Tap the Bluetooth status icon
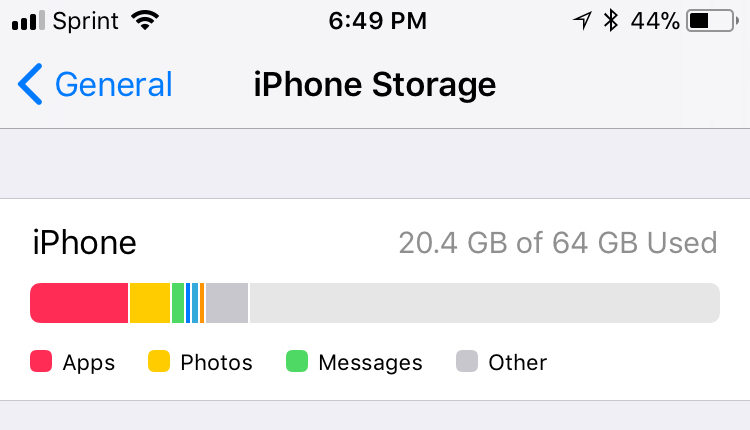Viewport: 750px width, 430px height. (x=611, y=21)
